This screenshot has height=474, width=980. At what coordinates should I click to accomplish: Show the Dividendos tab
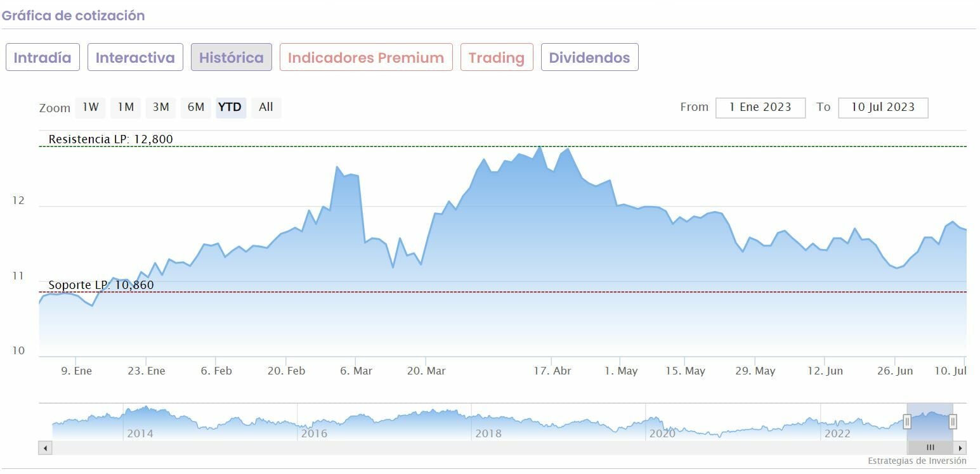[589, 58]
